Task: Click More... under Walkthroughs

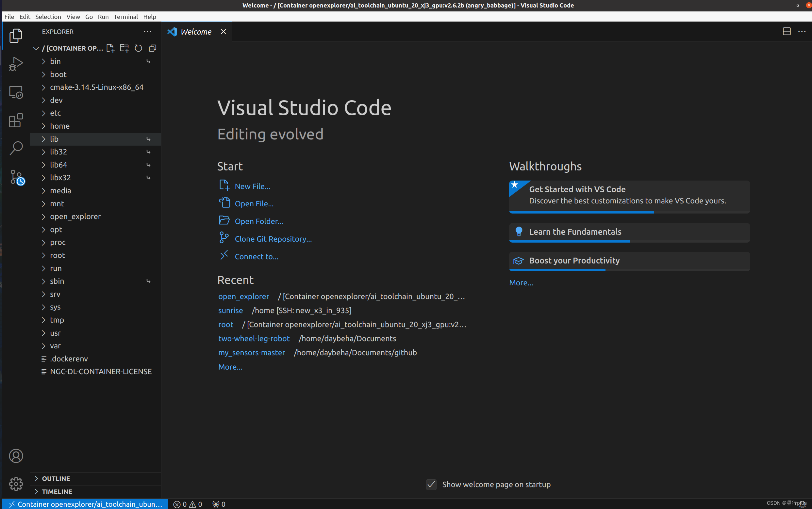Action: (x=521, y=283)
